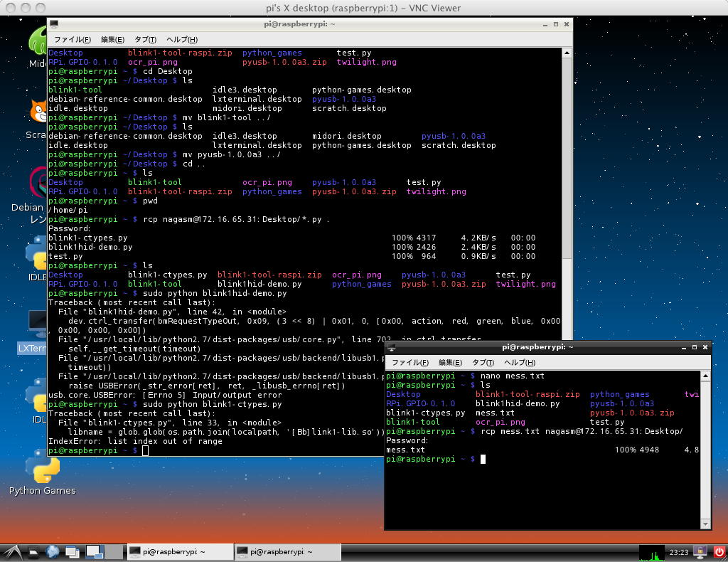728x562 pixels.
Task: Open window menu icon of large terminal
Action: pyautogui.click(x=54, y=24)
